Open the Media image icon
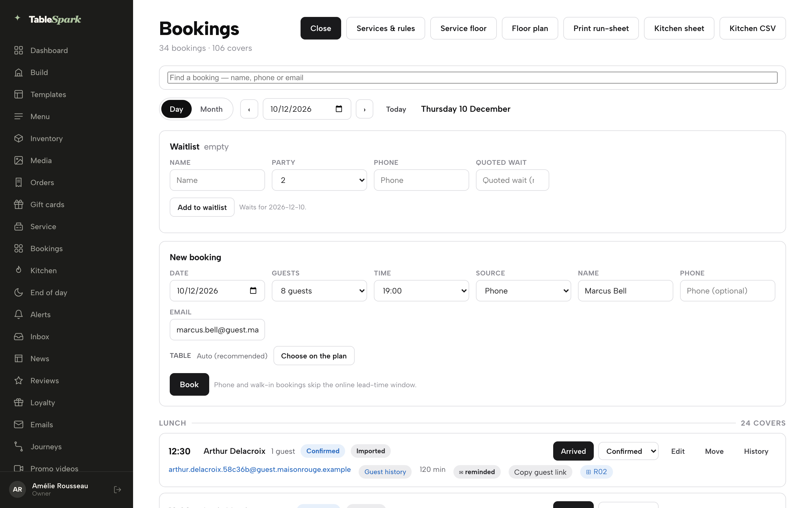812x508 pixels. point(18,160)
